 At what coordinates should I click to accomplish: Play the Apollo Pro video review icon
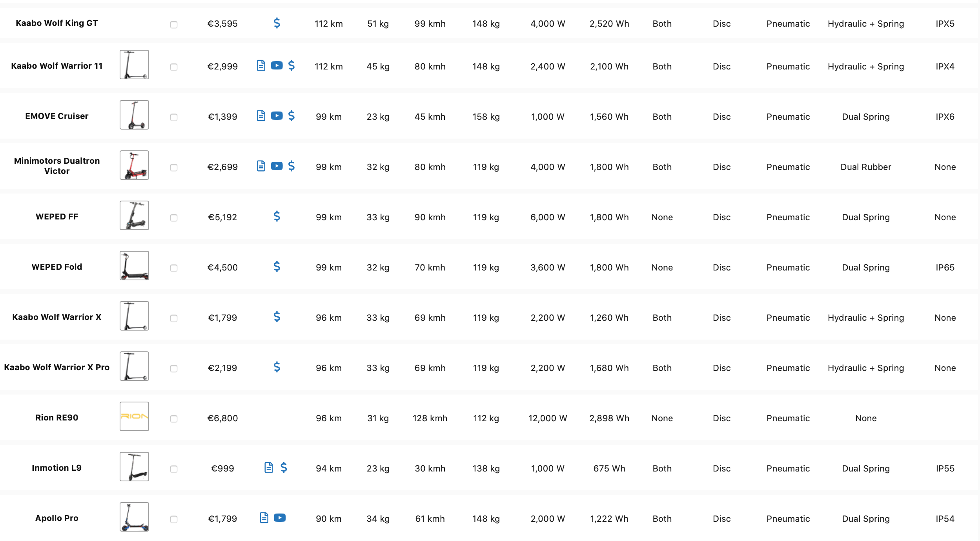280,518
